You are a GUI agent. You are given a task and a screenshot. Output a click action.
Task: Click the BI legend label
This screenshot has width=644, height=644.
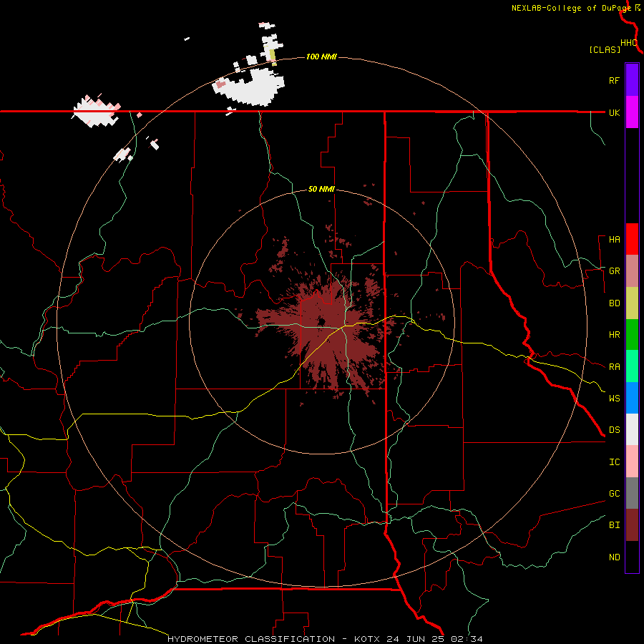click(x=615, y=525)
